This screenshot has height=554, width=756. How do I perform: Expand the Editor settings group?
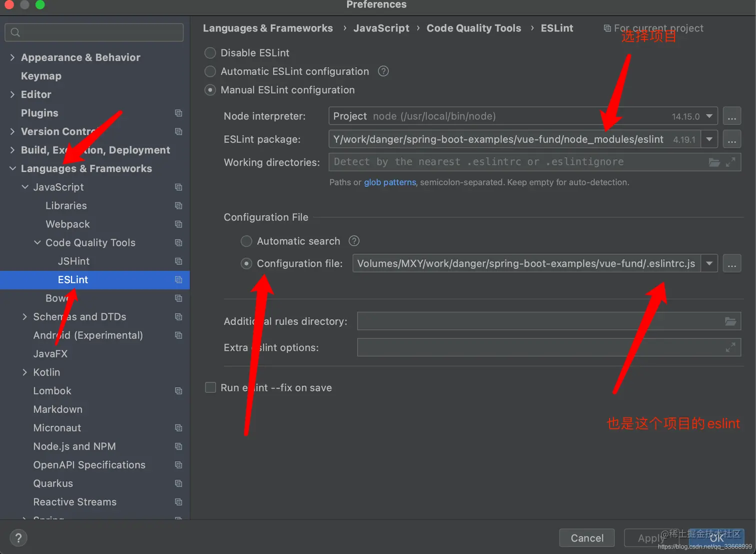[12, 94]
